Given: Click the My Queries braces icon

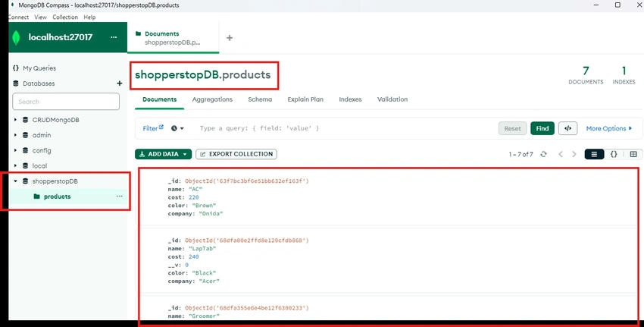Looking at the screenshot, I should coord(16,68).
